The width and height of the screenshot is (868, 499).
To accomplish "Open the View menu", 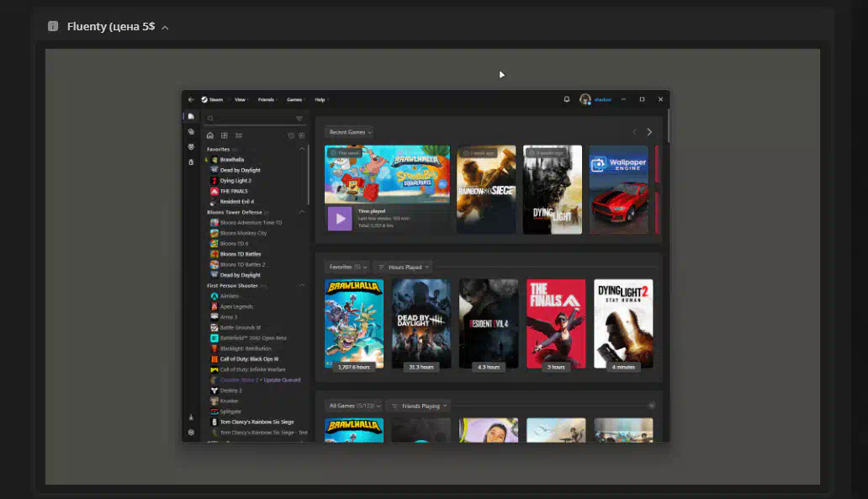I will coord(241,99).
